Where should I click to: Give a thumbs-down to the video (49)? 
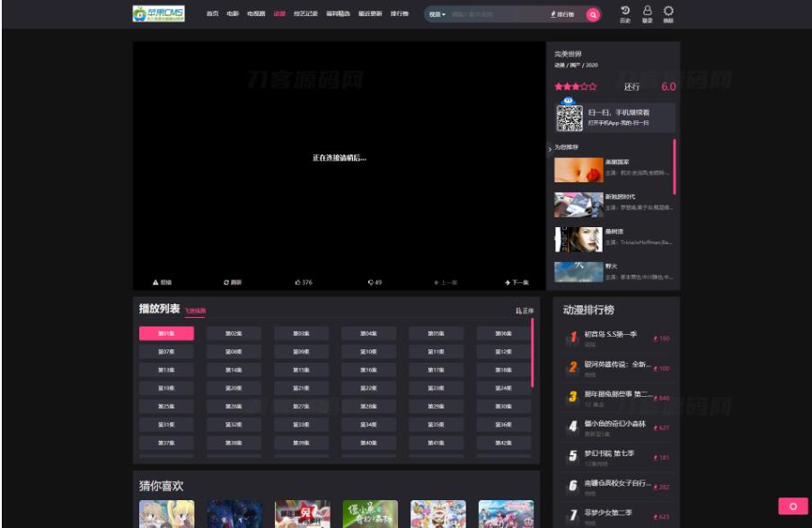(371, 280)
